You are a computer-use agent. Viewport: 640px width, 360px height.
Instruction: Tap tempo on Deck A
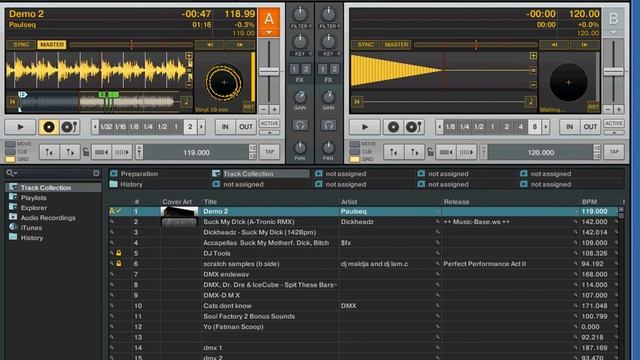269,152
